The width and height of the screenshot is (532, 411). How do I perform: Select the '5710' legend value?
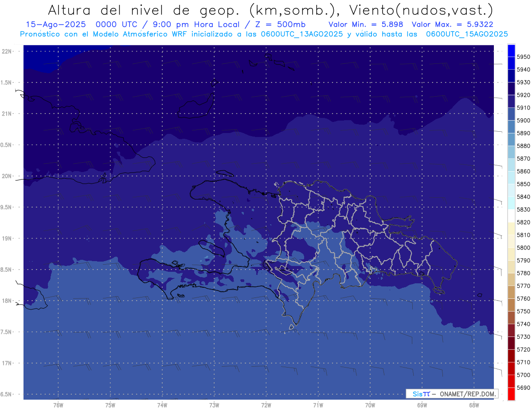524,362
